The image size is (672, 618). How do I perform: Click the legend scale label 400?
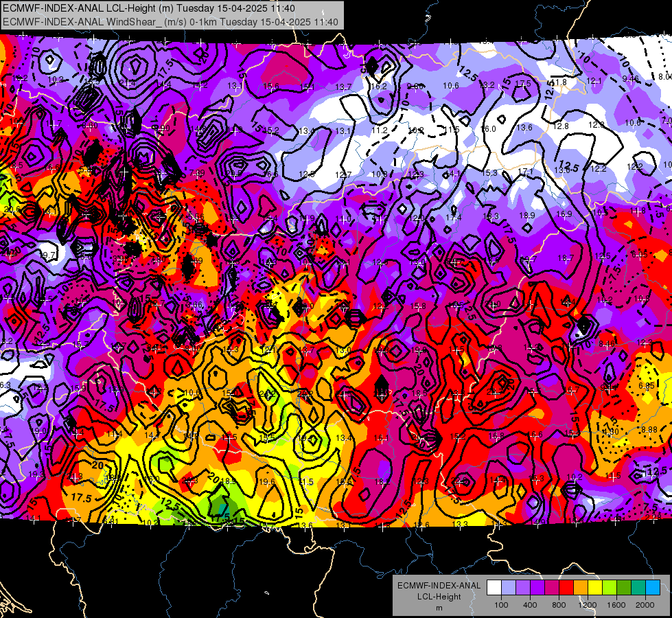tap(530, 605)
